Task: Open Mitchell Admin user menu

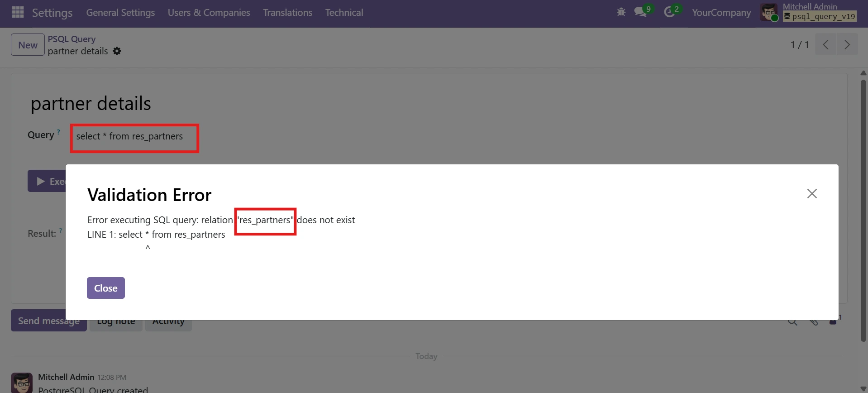Action: coord(809,12)
